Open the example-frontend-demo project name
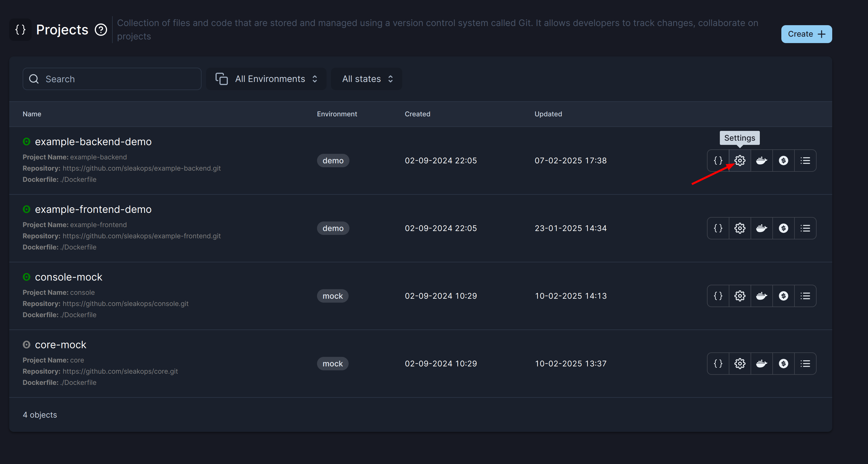The image size is (868, 464). pyautogui.click(x=93, y=209)
